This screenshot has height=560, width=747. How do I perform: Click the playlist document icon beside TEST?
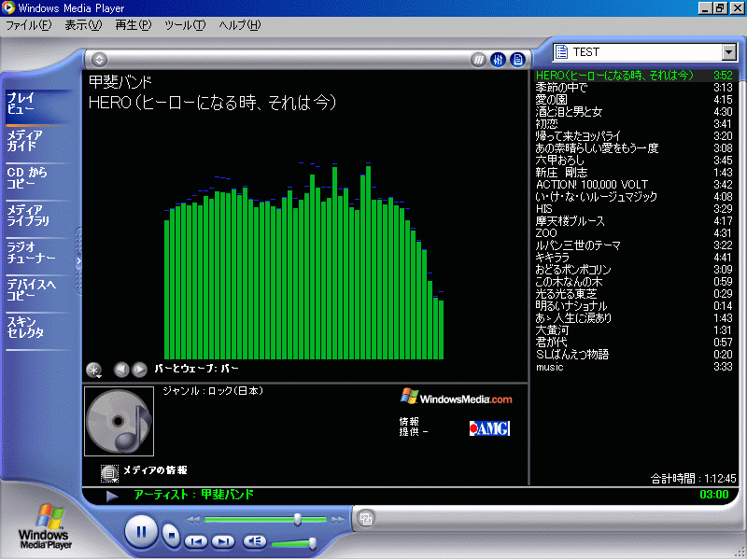click(562, 52)
